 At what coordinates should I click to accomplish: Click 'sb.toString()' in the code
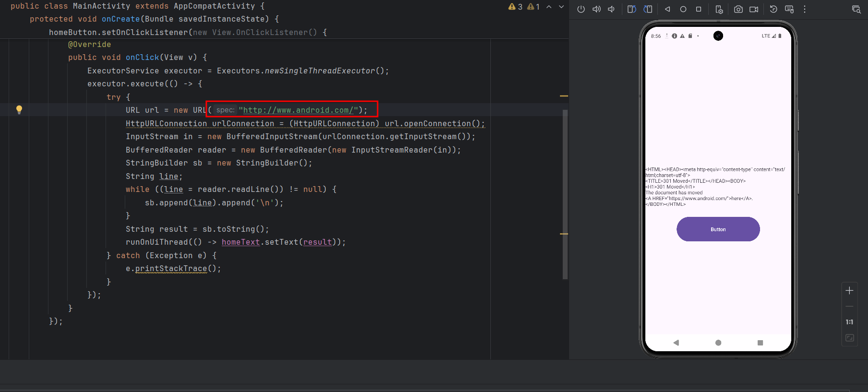click(233, 229)
